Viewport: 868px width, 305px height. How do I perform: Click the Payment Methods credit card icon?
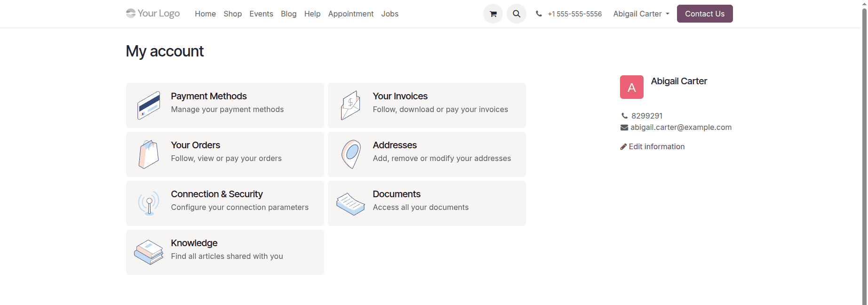pos(149,105)
